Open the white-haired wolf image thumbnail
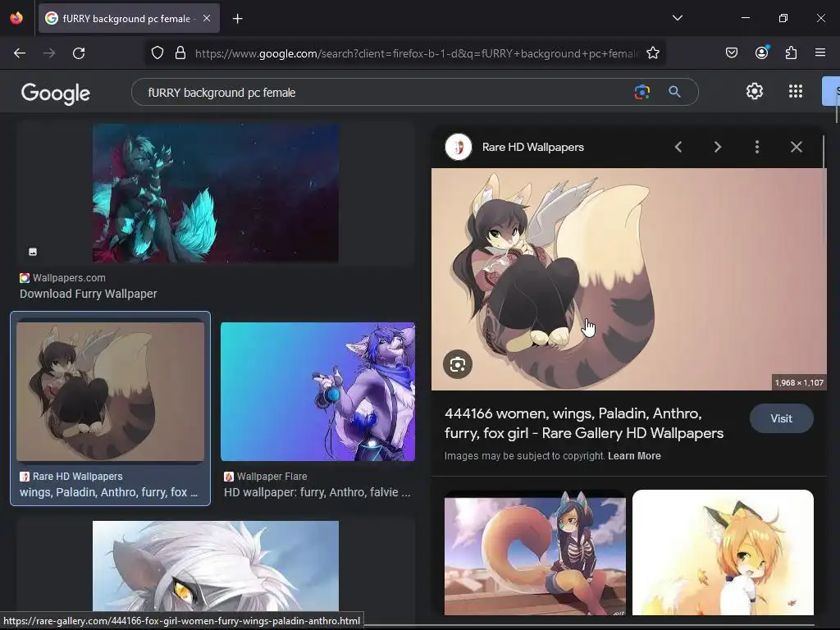 coord(216,566)
